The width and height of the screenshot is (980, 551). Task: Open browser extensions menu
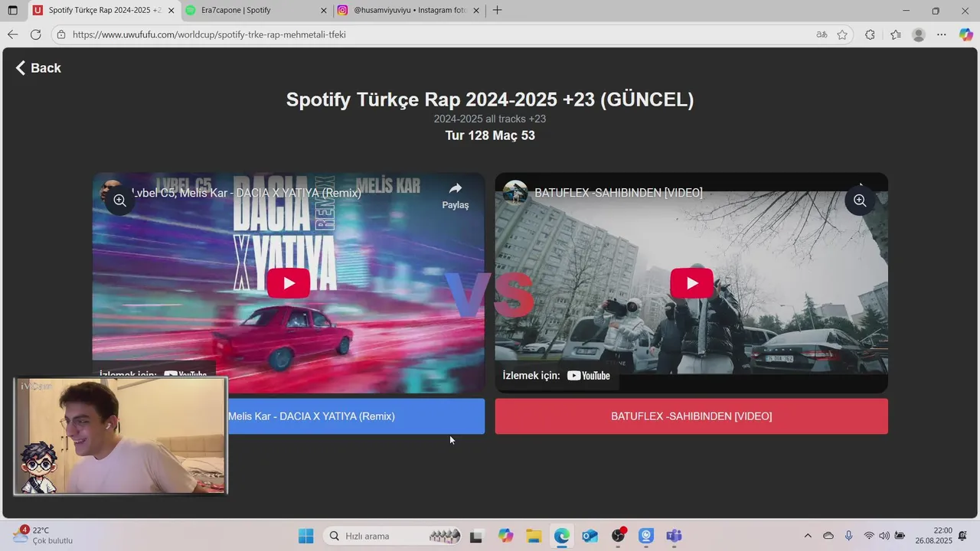pyautogui.click(x=870, y=34)
